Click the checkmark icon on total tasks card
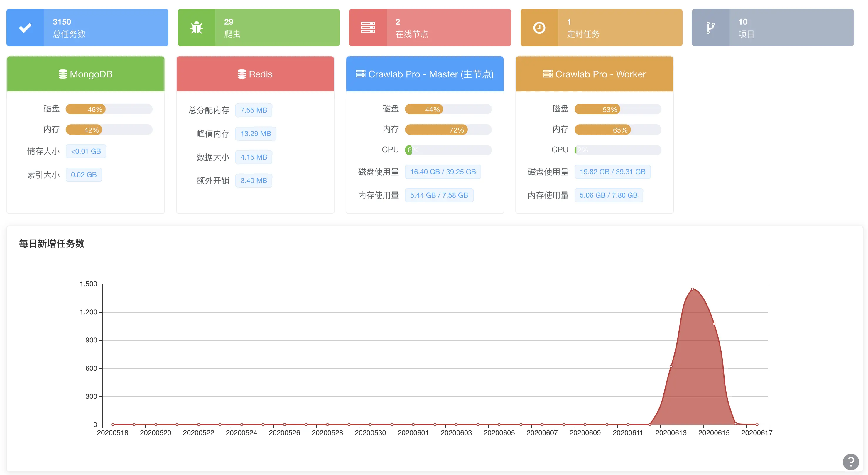868x475 pixels. click(25, 28)
